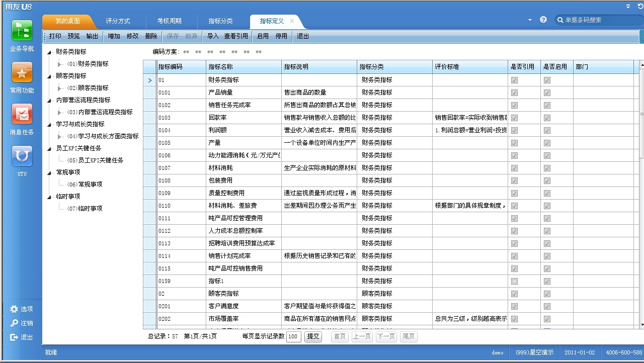
Task: Sort by the 指标名称 column header
Action: 244,67
